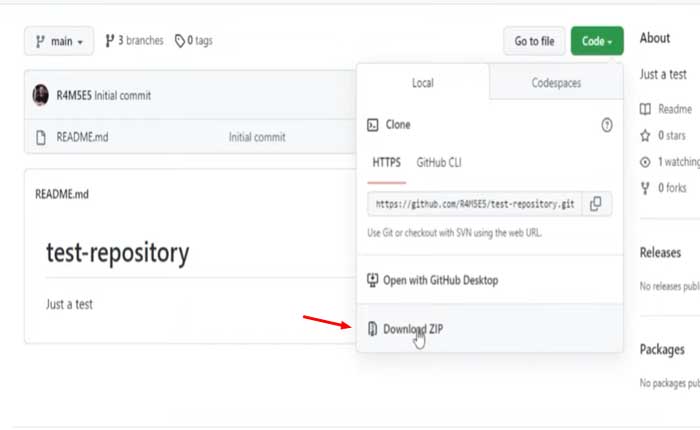
Task: Click the fork icon beside 0 forks
Action: pos(645,188)
